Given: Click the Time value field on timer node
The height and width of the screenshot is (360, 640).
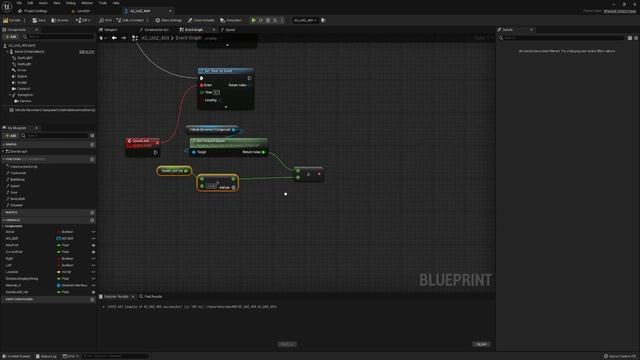Looking at the screenshot, I should 216,93.
